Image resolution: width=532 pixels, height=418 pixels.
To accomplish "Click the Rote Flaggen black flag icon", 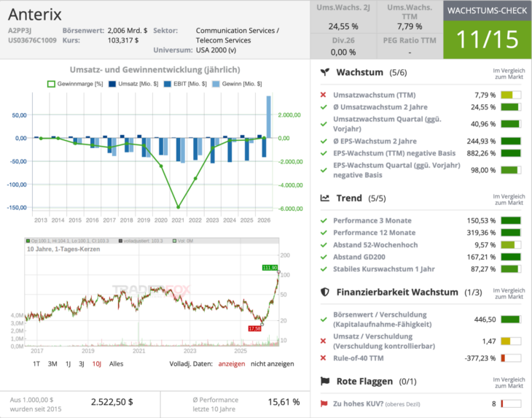I will point(325,381).
